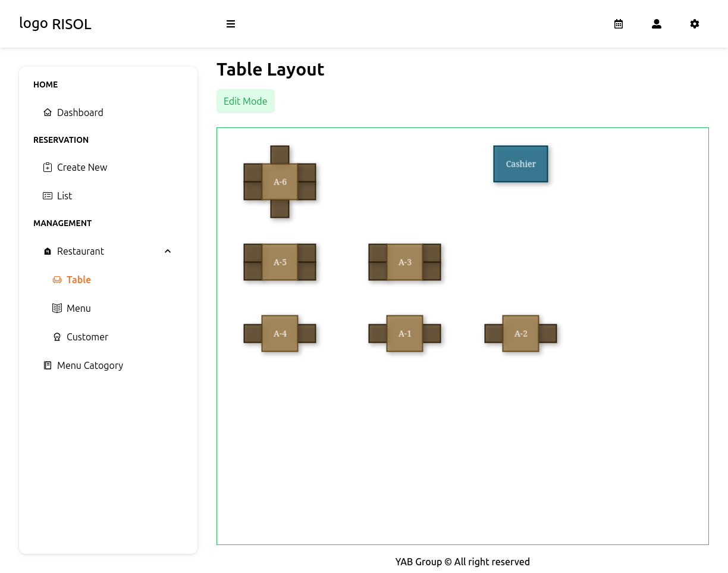Open the Table page from sidebar
This screenshot has height=573, width=728.
tap(78, 279)
